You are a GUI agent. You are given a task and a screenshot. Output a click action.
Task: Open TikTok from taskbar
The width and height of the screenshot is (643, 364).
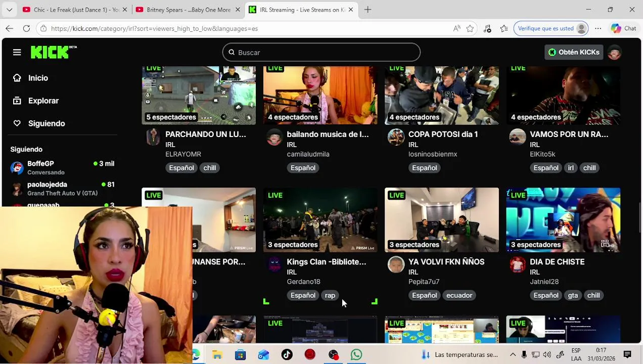[287, 355]
